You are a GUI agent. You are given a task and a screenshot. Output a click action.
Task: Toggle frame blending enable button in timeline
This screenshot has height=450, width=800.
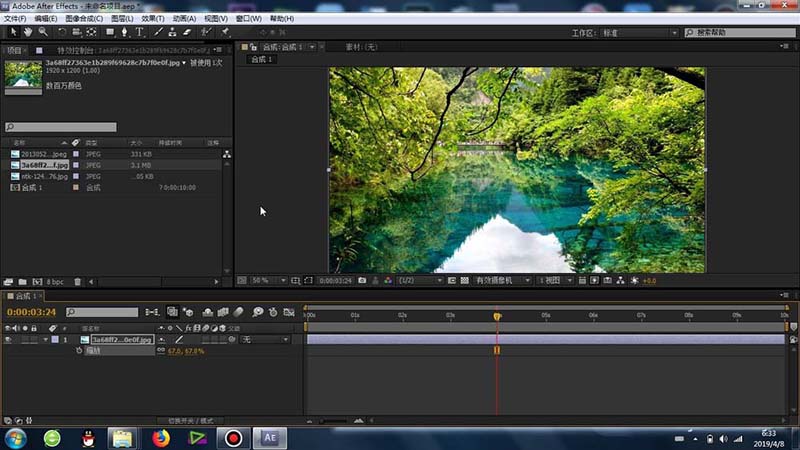pos(223,312)
